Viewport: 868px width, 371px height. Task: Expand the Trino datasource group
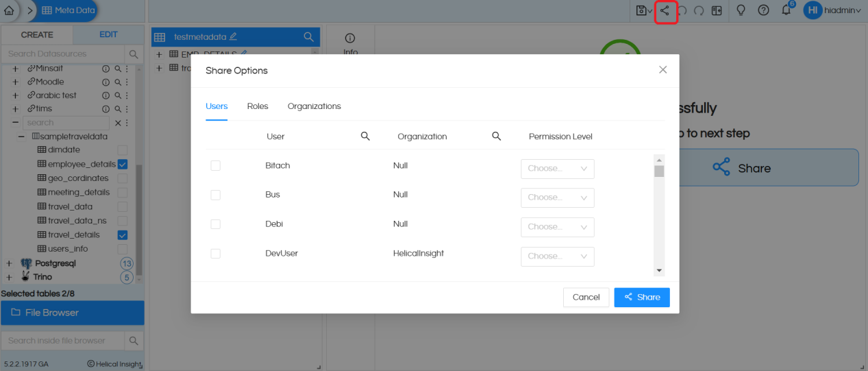click(9, 277)
